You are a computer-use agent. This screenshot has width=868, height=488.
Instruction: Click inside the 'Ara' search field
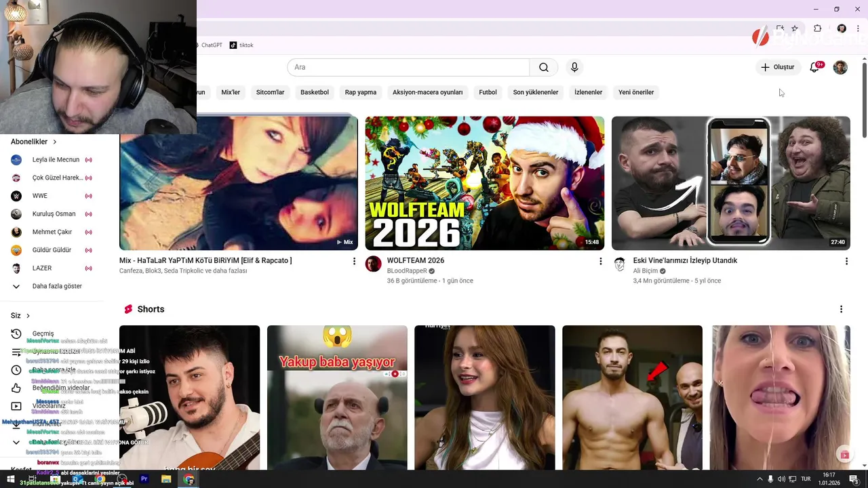(408, 67)
